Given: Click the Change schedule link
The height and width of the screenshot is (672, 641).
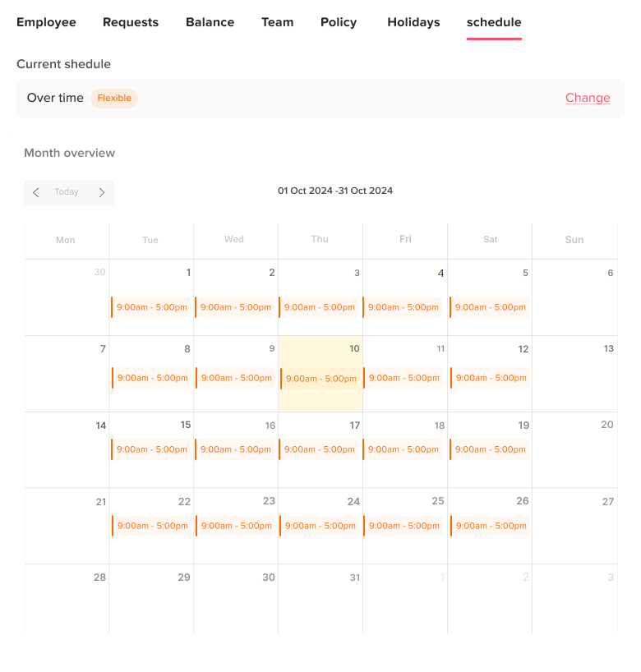Looking at the screenshot, I should pyautogui.click(x=588, y=98).
